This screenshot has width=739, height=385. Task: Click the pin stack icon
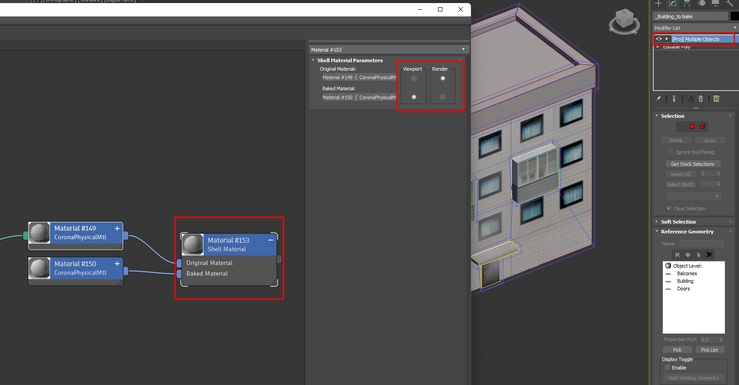pyautogui.click(x=658, y=98)
